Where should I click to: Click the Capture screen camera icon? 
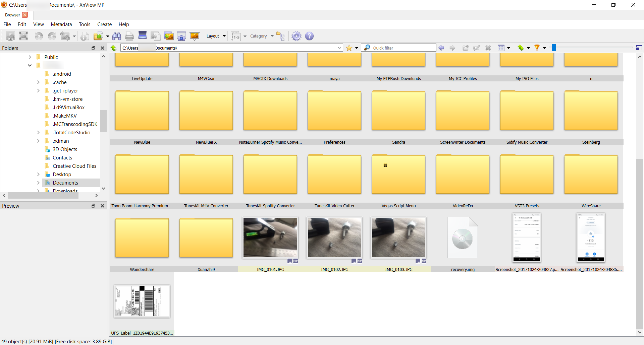(x=181, y=36)
